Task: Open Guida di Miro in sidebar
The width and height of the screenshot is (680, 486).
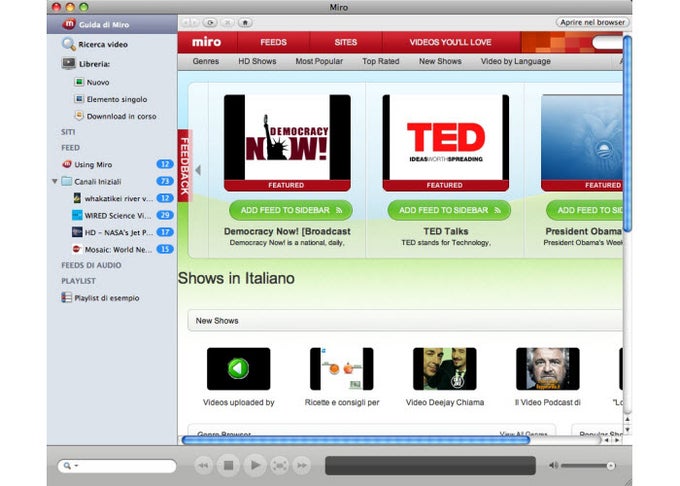Action: 112,24
